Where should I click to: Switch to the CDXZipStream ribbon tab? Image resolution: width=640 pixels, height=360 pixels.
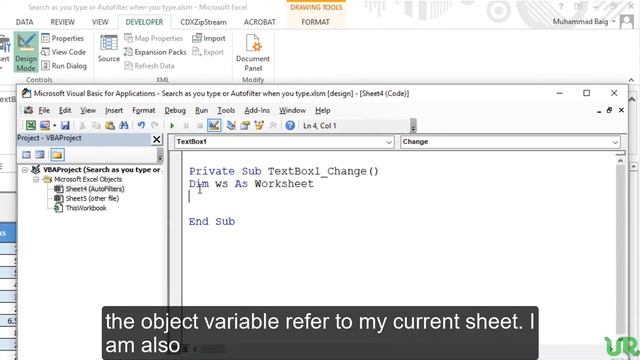[x=203, y=22]
